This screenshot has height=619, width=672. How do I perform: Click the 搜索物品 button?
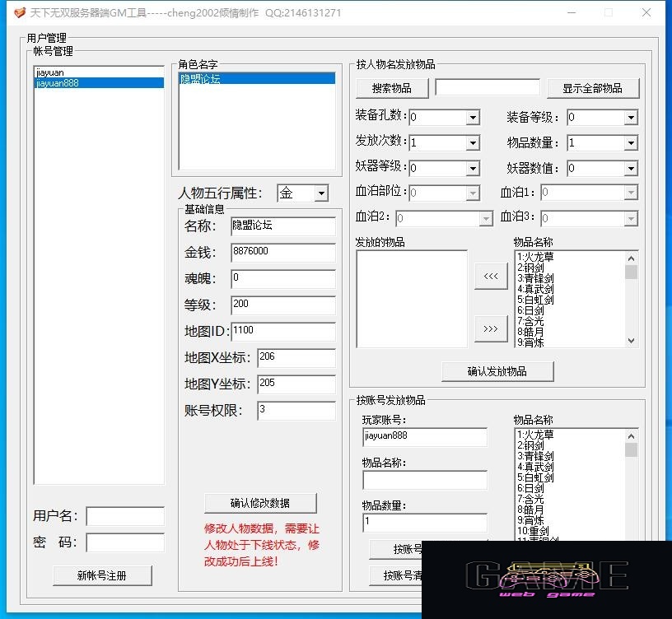pos(392,88)
